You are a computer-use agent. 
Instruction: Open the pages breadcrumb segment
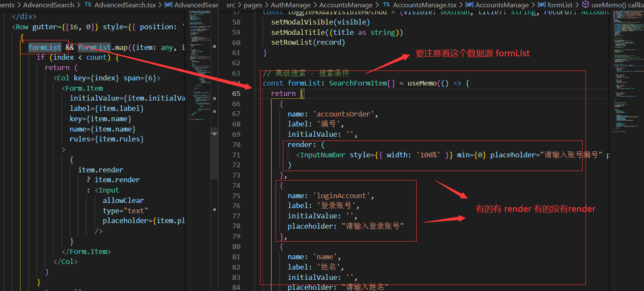click(x=253, y=5)
